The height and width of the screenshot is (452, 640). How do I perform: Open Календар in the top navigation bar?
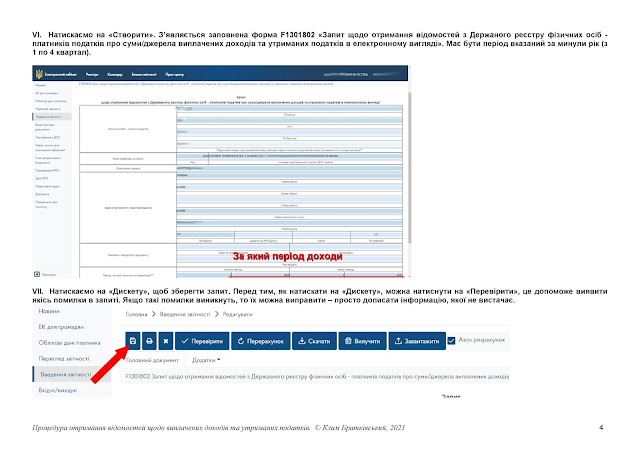coord(115,75)
